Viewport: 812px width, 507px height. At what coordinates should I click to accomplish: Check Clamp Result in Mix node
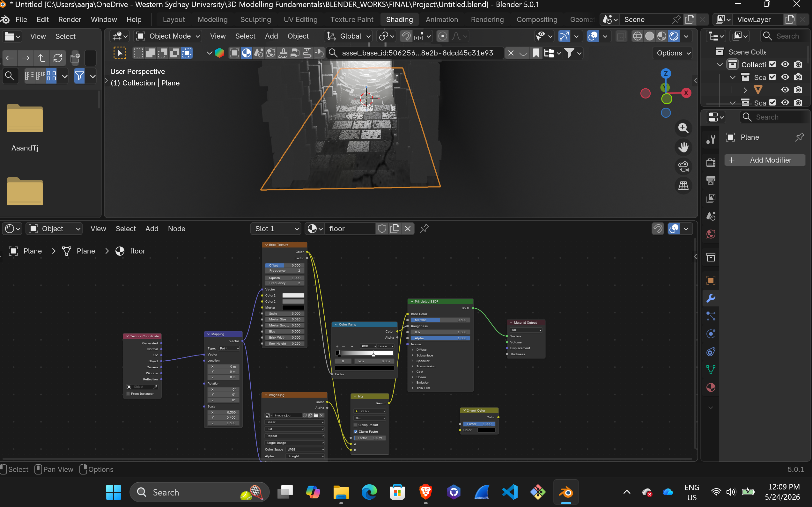tap(356, 425)
